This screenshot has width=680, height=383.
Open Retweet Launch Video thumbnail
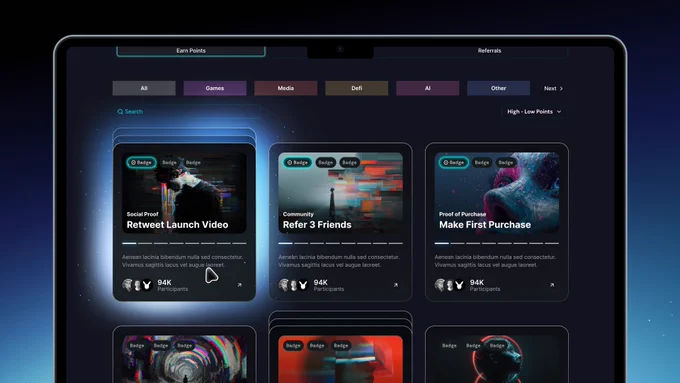tap(184, 193)
